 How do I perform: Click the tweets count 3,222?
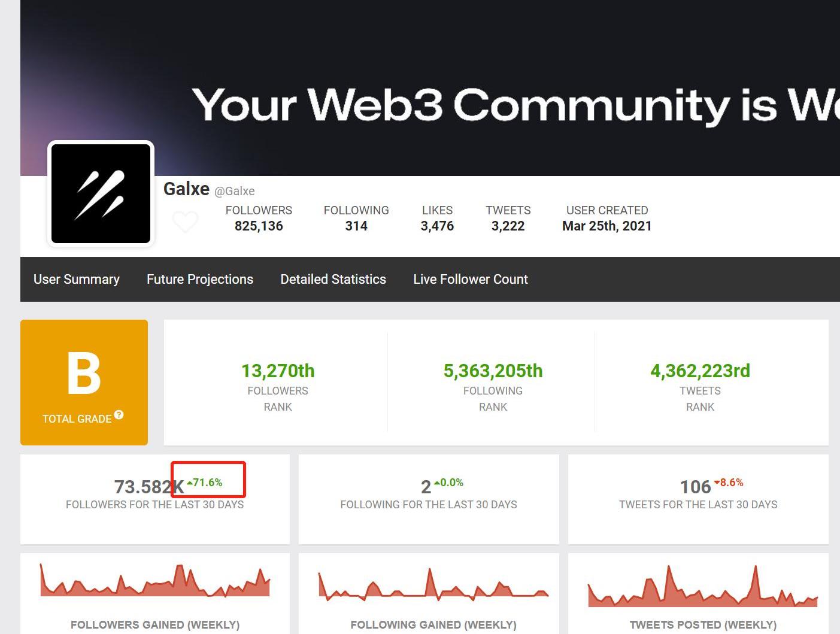[508, 226]
